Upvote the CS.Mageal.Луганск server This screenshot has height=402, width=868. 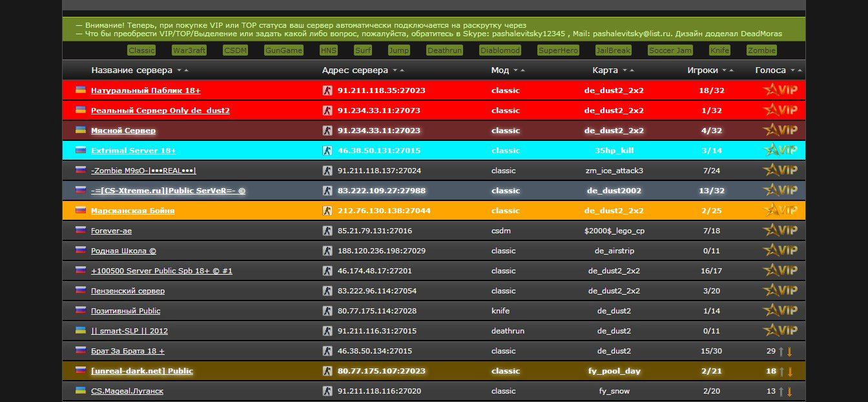pos(781,392)
